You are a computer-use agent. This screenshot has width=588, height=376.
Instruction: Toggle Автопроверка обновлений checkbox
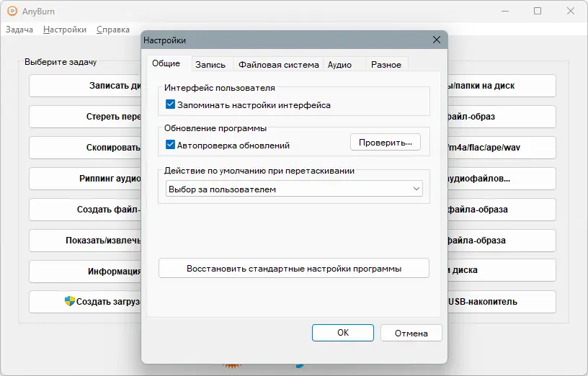click(170, 144)
